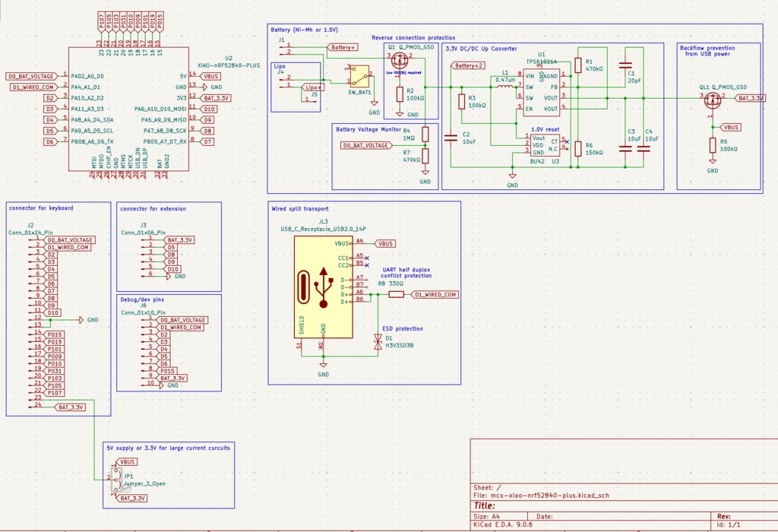Click the VBUS label above jumper JP1
This screenshot has height=532, width=778.
[126, 461]
